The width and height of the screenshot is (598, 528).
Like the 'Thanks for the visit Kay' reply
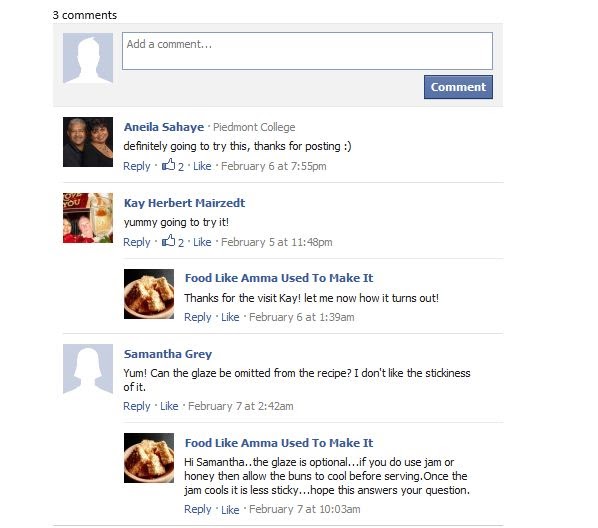(x=230, y=317)
